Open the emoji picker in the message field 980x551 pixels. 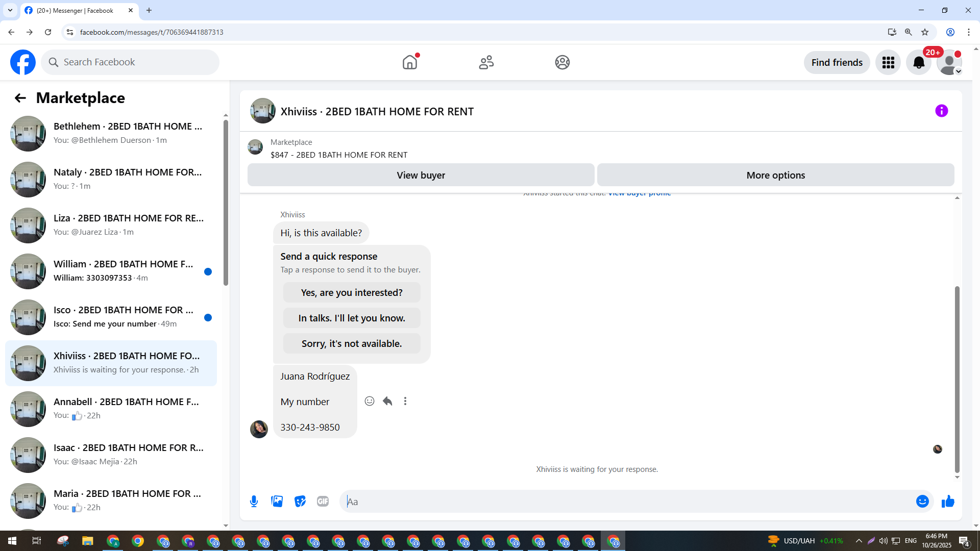pyautogui.click(x=922, y=502)
